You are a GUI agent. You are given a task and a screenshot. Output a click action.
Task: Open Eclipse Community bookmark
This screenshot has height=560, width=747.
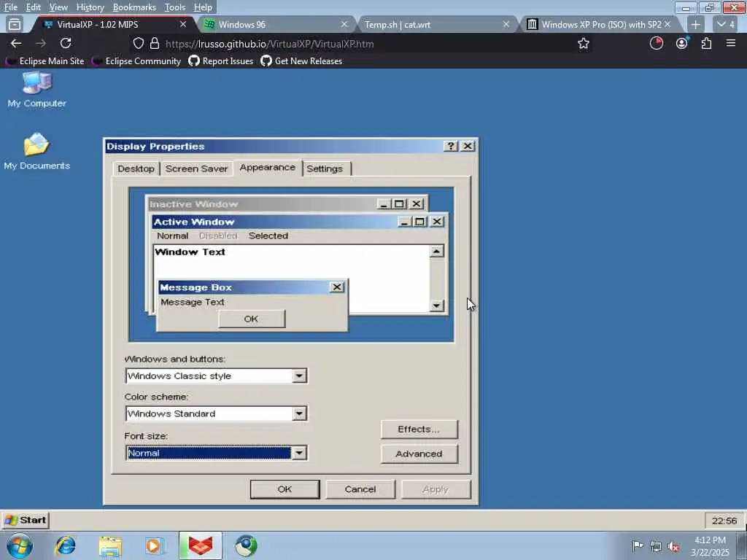137,61
